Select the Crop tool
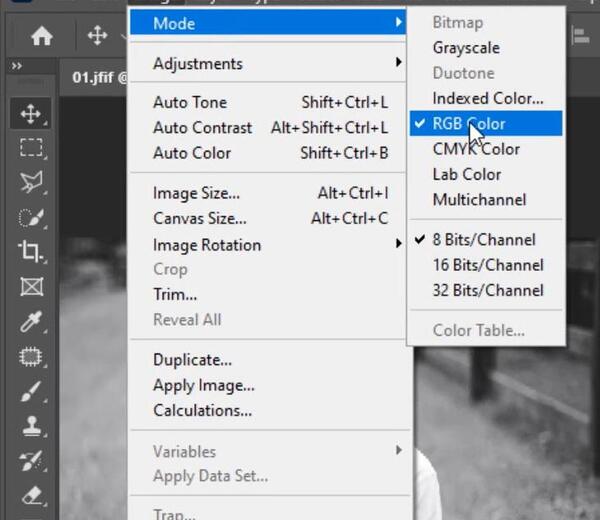This screenshot has height=520, width=600. 31,252
